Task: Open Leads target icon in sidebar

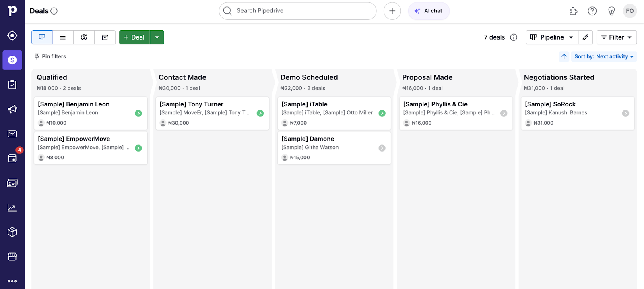Action: click(12, 35)
